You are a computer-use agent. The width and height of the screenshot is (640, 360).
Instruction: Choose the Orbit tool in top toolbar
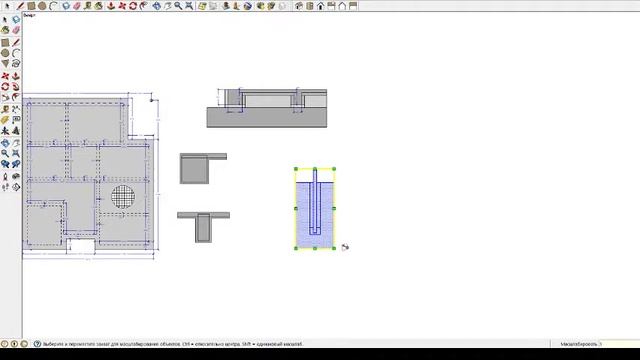click(x=157, y=6)
